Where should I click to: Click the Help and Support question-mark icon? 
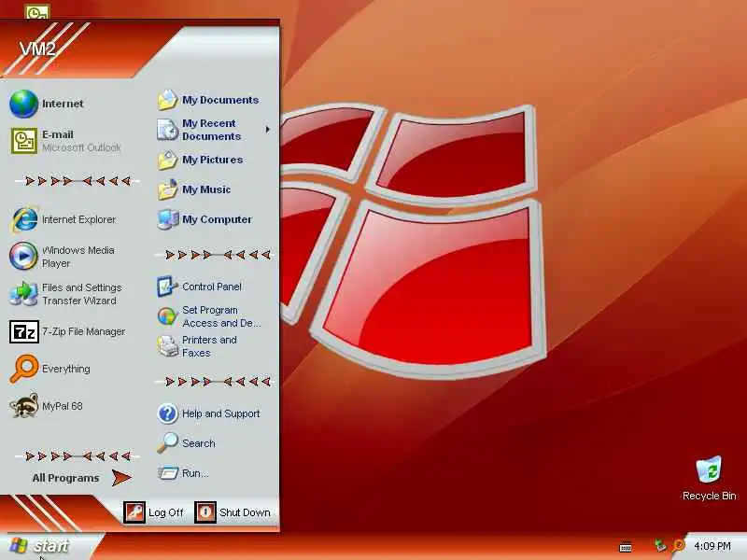click(x=168, y=413)
